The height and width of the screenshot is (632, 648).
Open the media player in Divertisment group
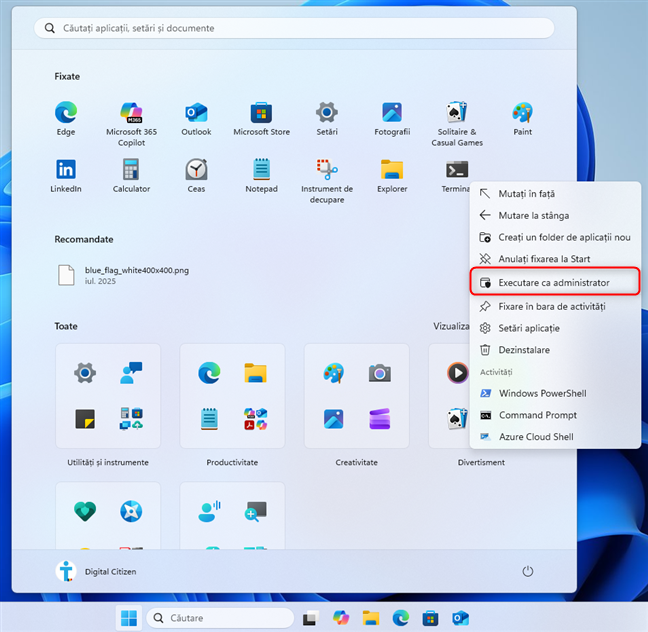coord(458,373)
